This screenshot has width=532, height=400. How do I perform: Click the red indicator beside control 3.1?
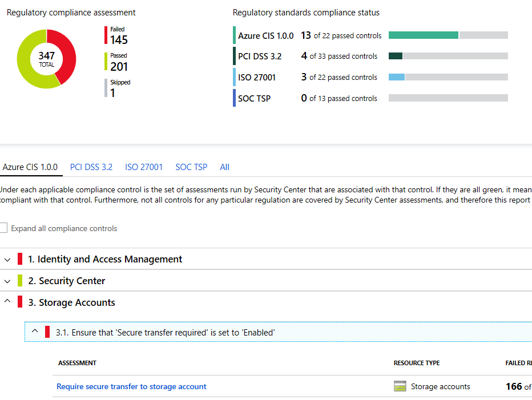tap(48, 332)
